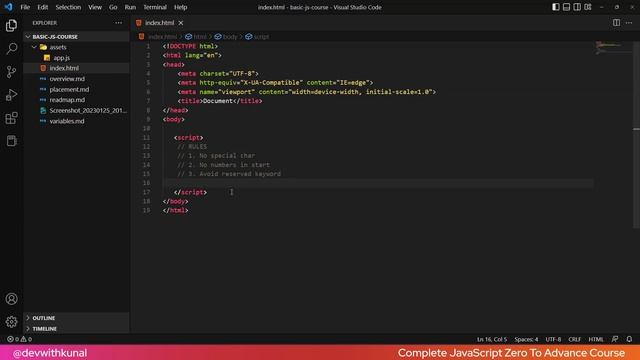Viewport: 640px width, 360px height.
Task: Open editor more actions ellipsis
Action: (x=629, y=23)
